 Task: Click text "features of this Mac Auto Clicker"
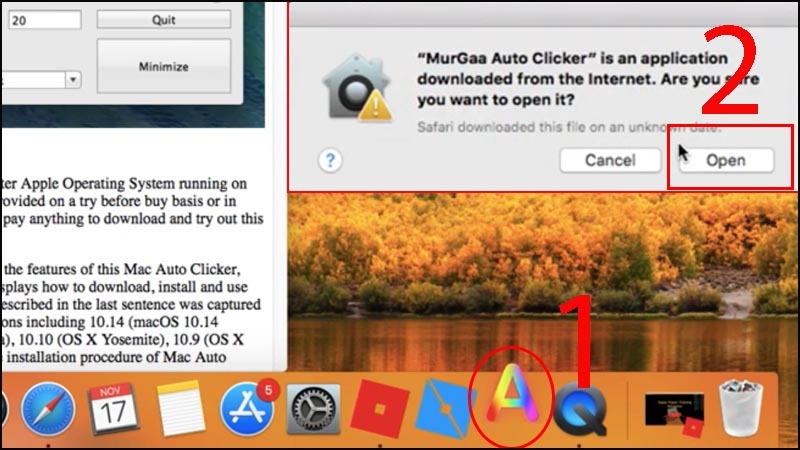[x=133, y=269]
